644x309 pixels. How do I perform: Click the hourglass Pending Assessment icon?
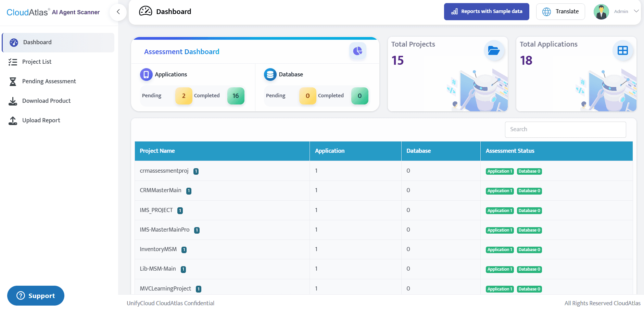(x=13, y=82)
